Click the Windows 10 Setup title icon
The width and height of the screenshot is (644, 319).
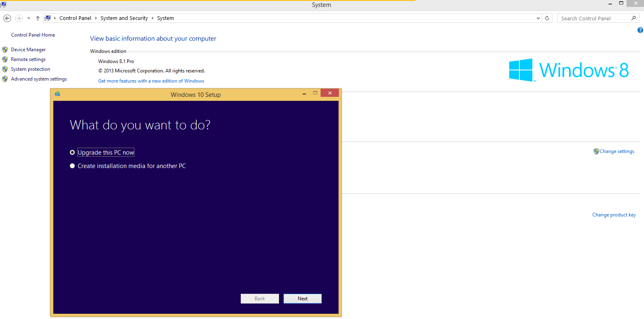coord(57,94)
